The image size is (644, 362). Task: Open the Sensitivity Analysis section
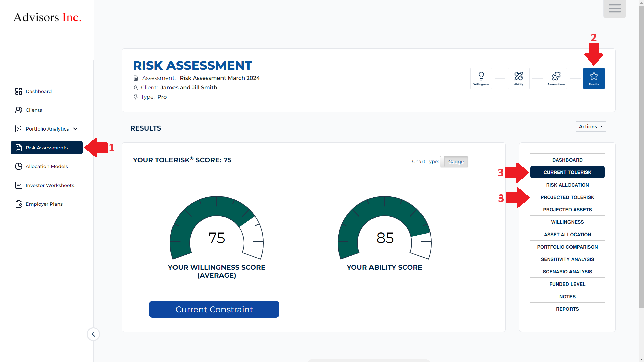point(567,259)
